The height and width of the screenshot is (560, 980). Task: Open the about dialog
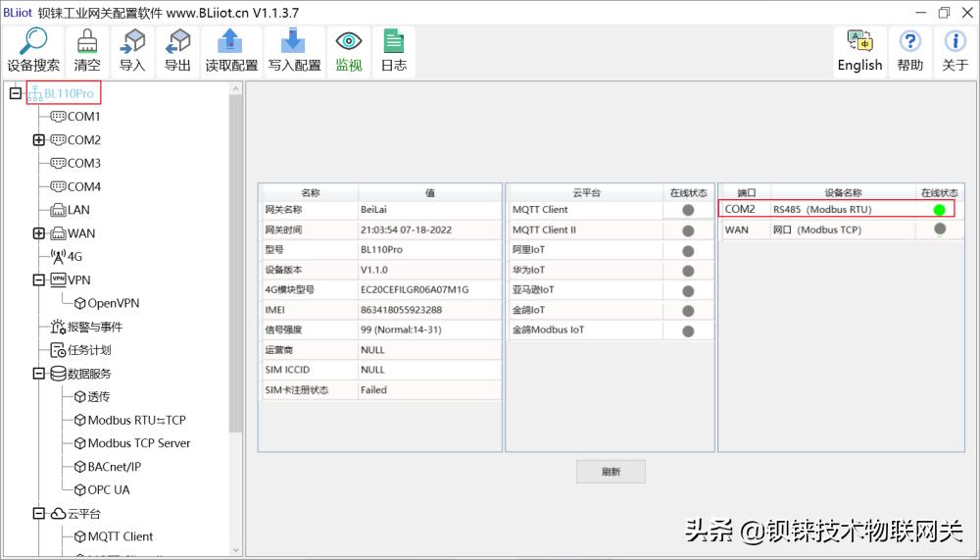coord(955,52)
